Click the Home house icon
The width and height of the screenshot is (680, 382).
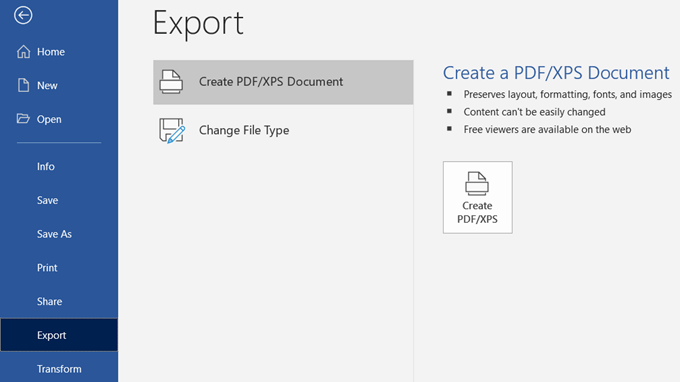point(23,52)
